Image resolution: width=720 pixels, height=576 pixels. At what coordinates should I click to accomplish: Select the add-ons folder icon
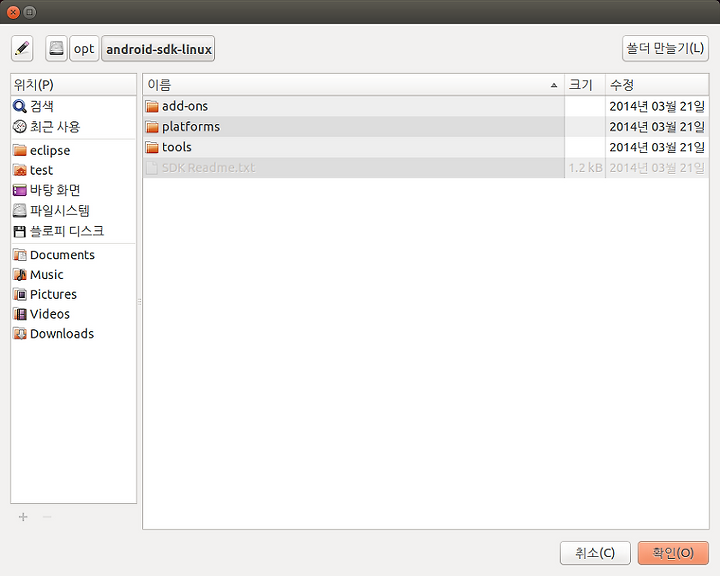[x=152, y=106]
